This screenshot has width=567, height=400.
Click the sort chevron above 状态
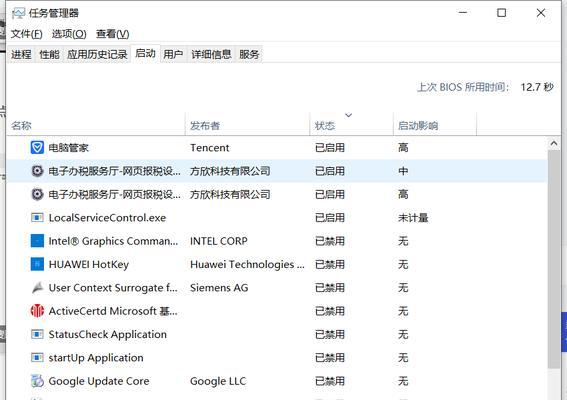(349, 115)
